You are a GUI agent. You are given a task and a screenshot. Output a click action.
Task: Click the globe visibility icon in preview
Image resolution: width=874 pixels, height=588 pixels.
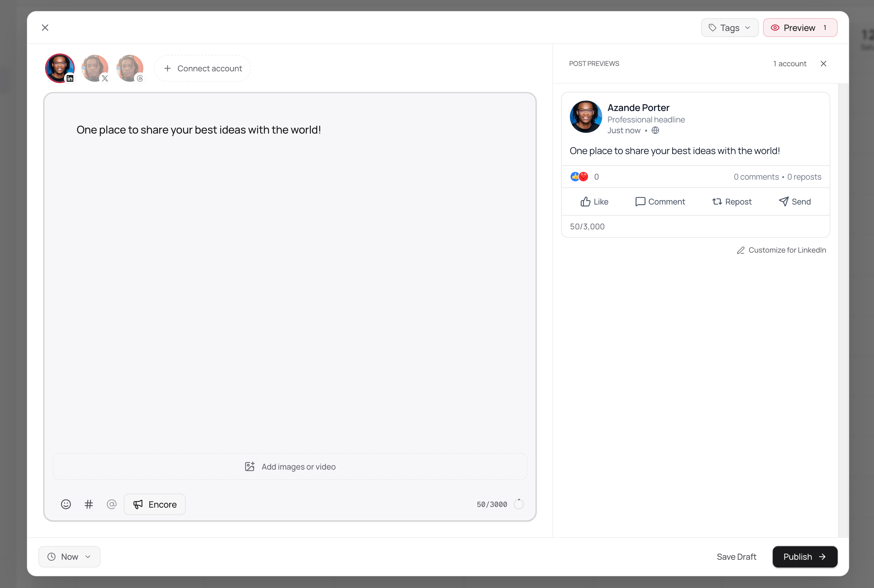pyautogui.click(x=655, y=131)
